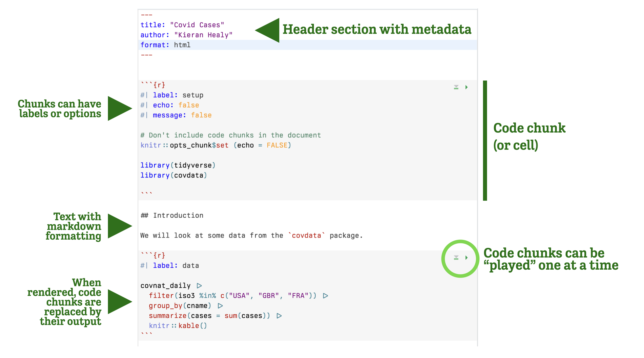The height and width of the screenshot is (358, 644).
Task: Click the `covdata` inline code text
Action: [x=306, y=235]
